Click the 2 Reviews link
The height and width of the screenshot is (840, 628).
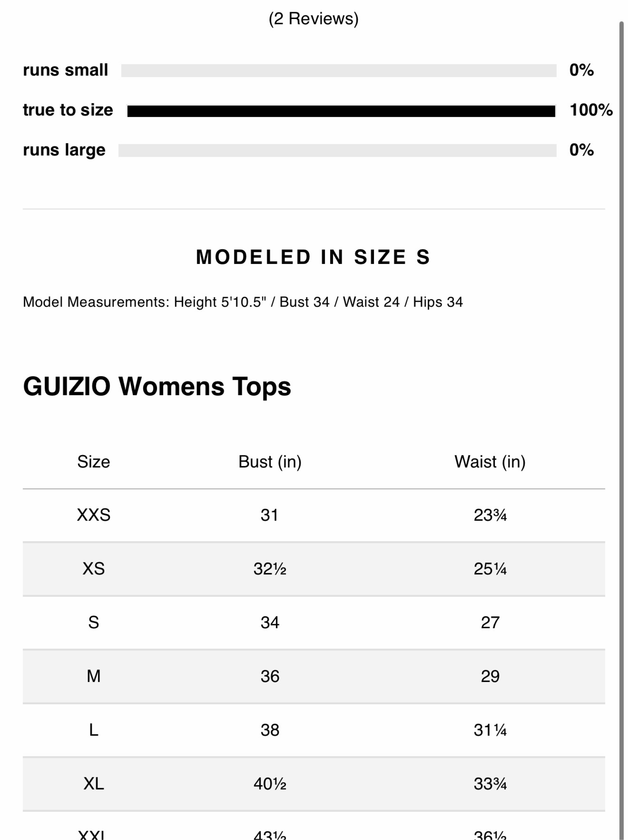[x=313, y=19]
